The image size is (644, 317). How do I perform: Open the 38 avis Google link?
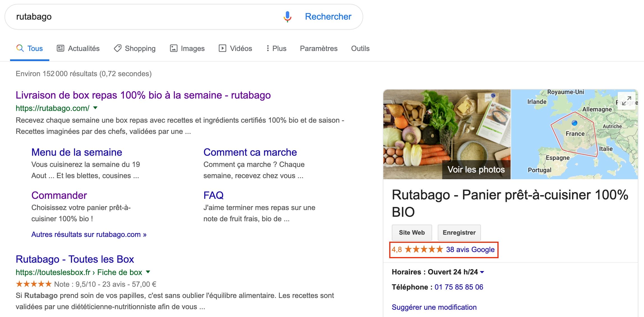[470, 250]
